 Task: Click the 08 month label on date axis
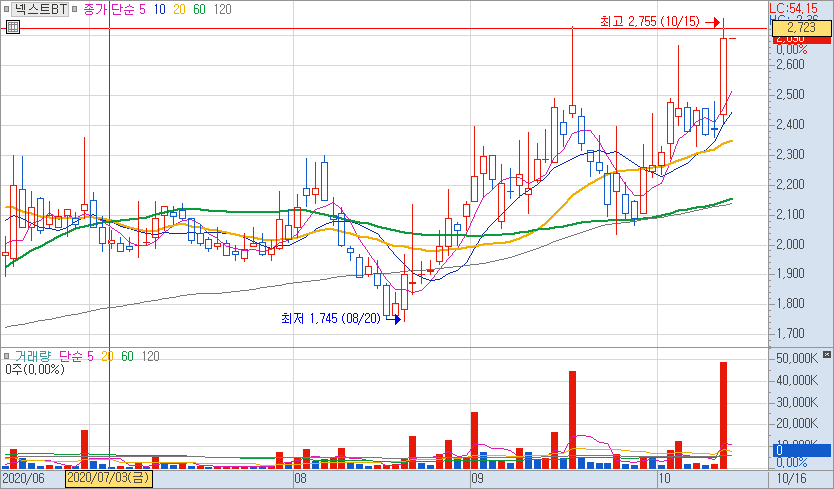[301, 478]
